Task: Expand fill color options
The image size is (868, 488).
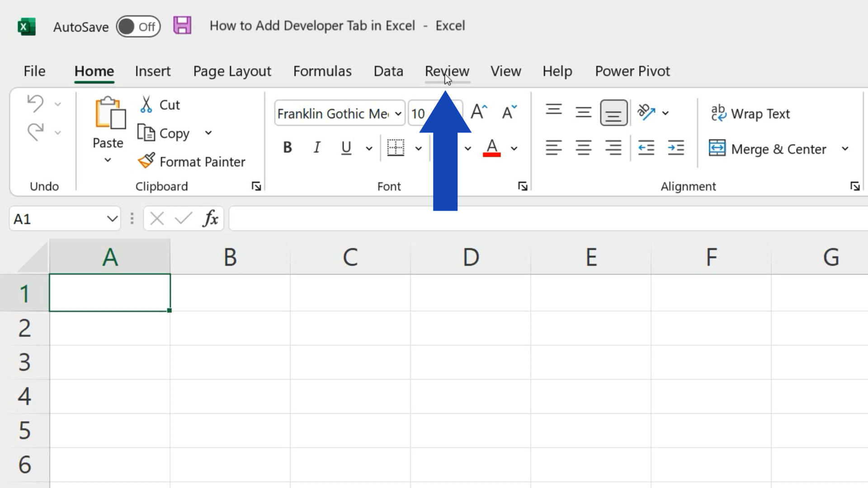Action: [x=468, y=148]
